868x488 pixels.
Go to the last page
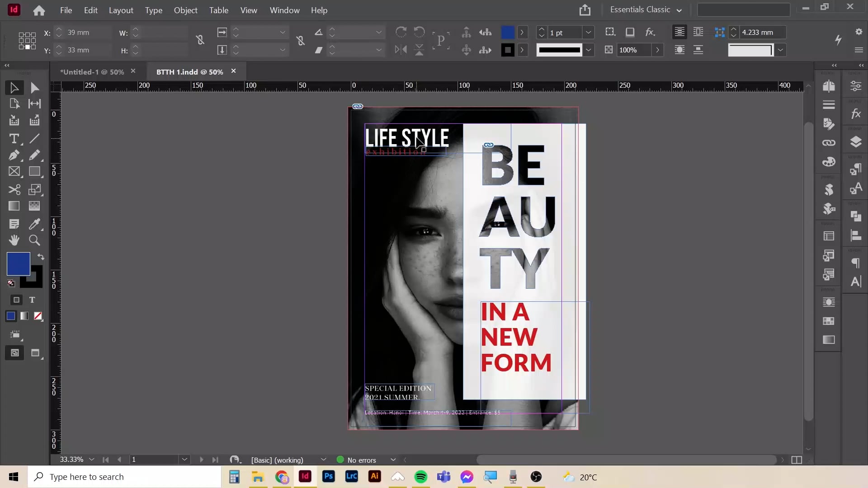pyautogui.click(x=215, y=460)
